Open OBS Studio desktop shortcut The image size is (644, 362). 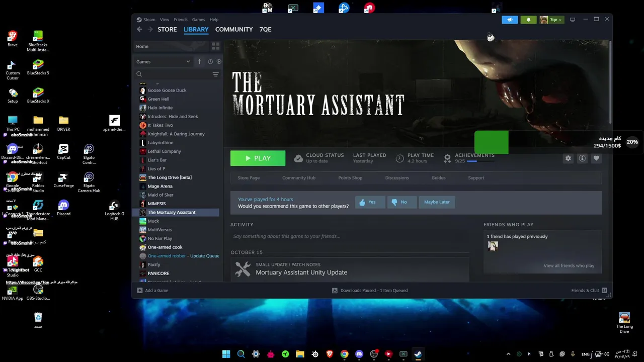(x=38, y=292)
